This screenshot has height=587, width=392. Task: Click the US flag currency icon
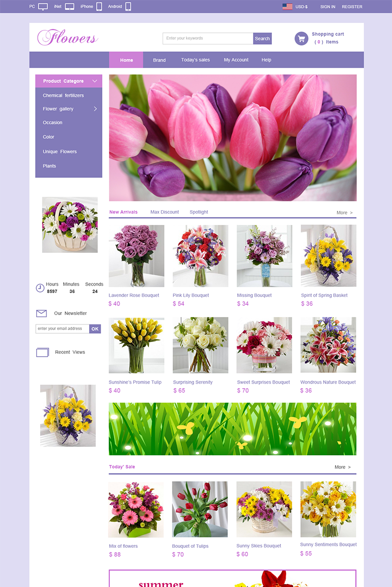tap(287, 6)
